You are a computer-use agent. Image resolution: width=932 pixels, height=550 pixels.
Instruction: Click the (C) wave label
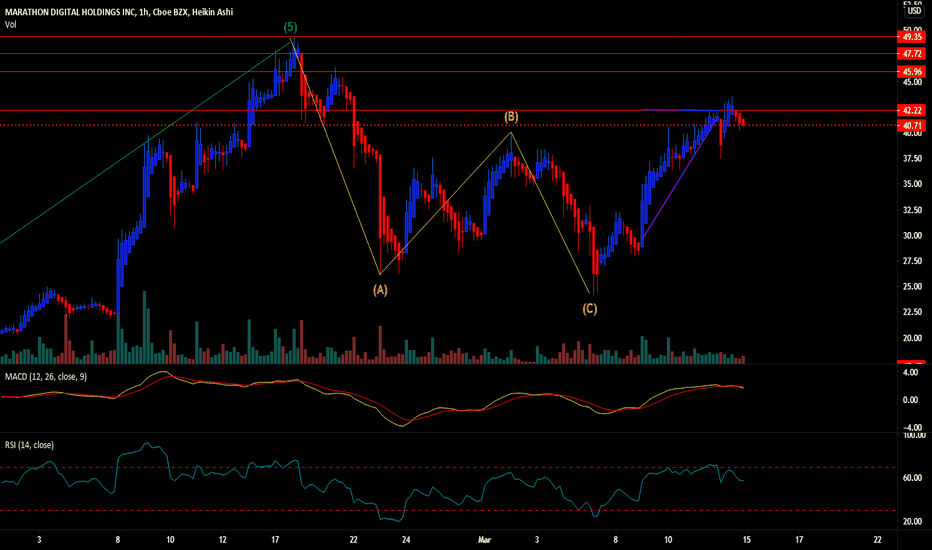[590, 308]
